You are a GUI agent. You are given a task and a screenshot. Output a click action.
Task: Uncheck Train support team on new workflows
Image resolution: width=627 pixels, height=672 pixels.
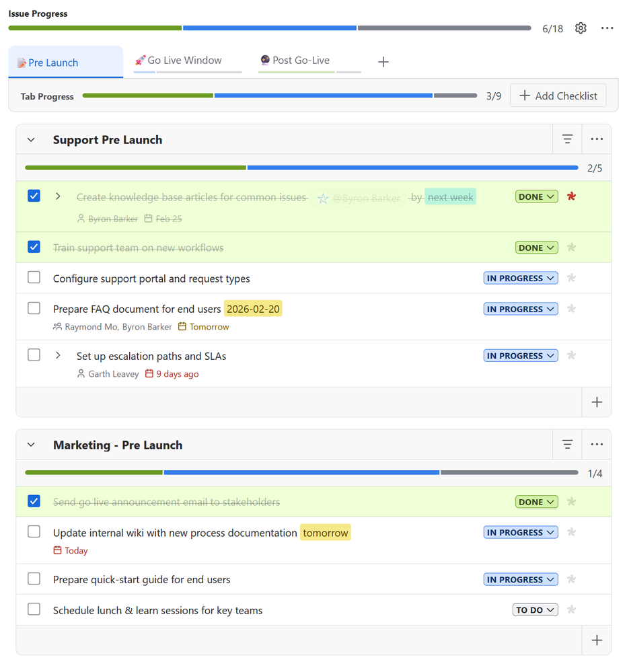(34, 247)
